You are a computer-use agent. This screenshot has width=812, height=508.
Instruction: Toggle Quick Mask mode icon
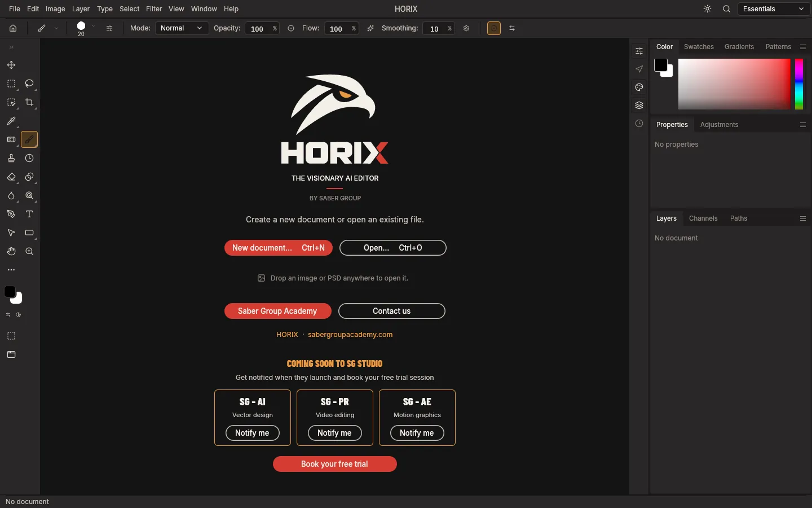pyautogui.click(x=11, y=336)
